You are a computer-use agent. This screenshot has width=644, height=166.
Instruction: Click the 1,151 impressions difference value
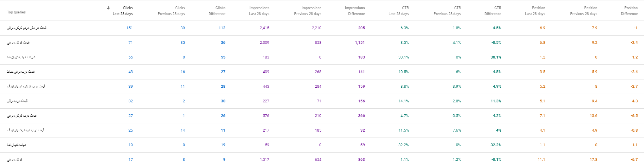pyautogui.click(x=360, y=43)
